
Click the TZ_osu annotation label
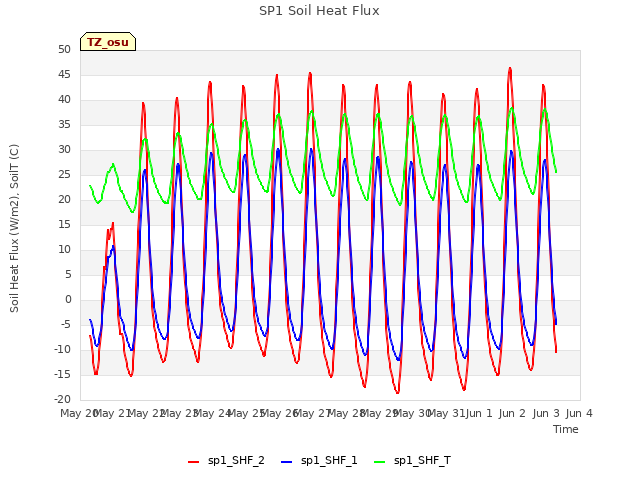(x=108, y=42)
